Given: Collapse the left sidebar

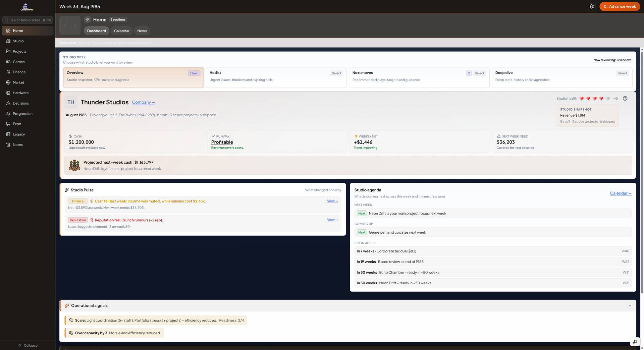Looking at the screenshot, I should pyautogui.click(x=28, y=345).
